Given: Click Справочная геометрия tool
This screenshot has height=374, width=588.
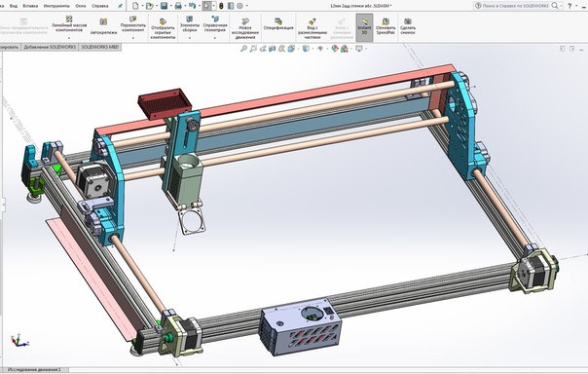Looking at the screenshot, I should coord(215,24).
